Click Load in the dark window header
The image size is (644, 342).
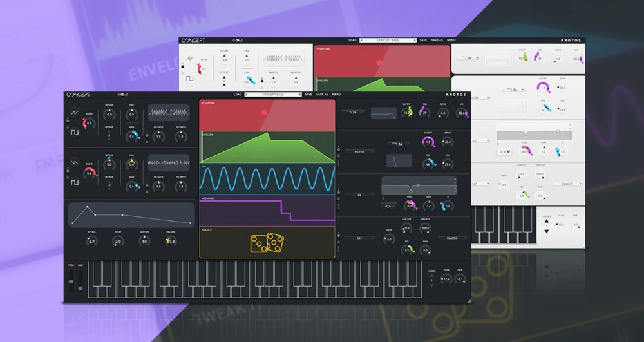[x=238, y=95]
